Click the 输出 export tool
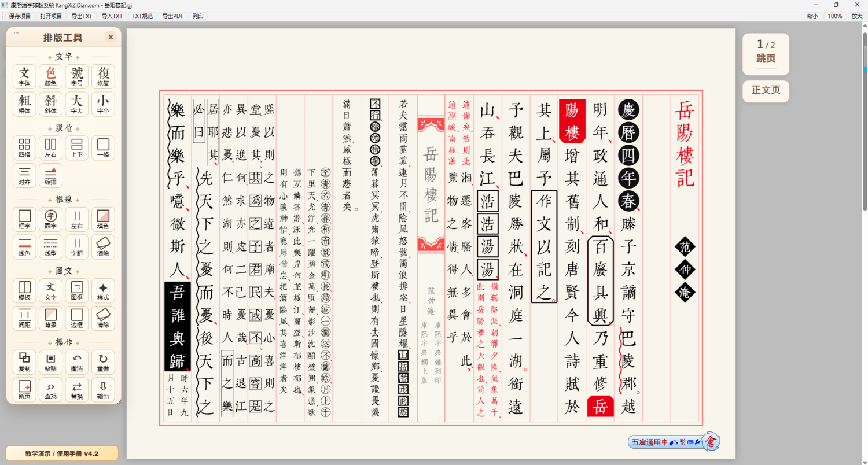This screenshot has height=465, width=868. (103, 390)
